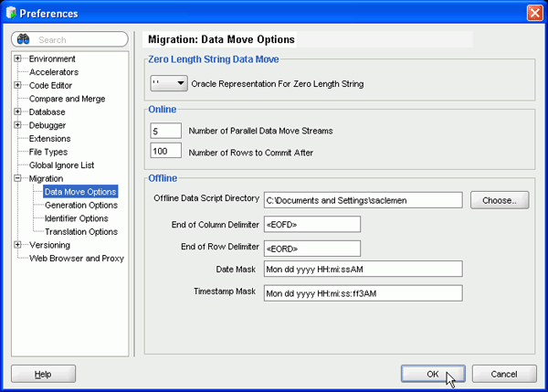Click the Offline Data Script Directory field
This screenshot has height=392, width=548.
click(364, 200)
